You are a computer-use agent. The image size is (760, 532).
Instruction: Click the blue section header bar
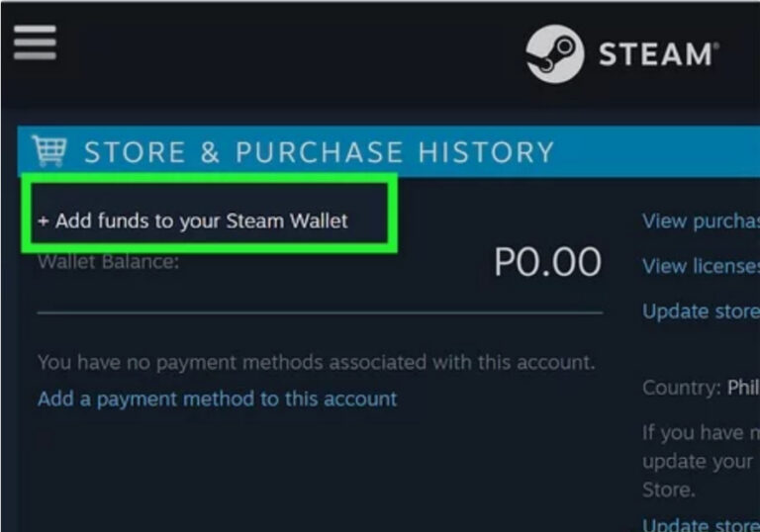653,152
